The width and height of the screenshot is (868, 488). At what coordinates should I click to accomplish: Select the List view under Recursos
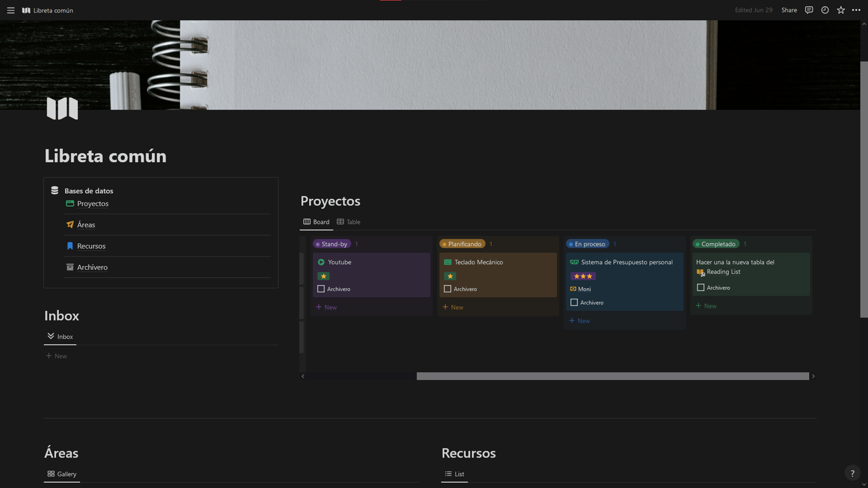(x=454, y=474)
